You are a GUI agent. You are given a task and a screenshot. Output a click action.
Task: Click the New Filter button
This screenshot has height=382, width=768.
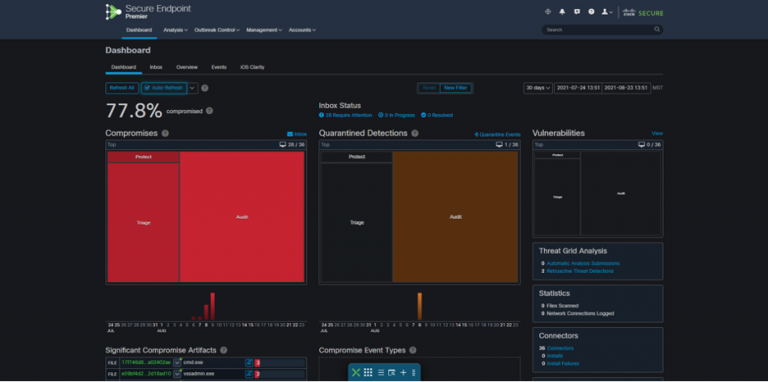(x=456, y=88)
